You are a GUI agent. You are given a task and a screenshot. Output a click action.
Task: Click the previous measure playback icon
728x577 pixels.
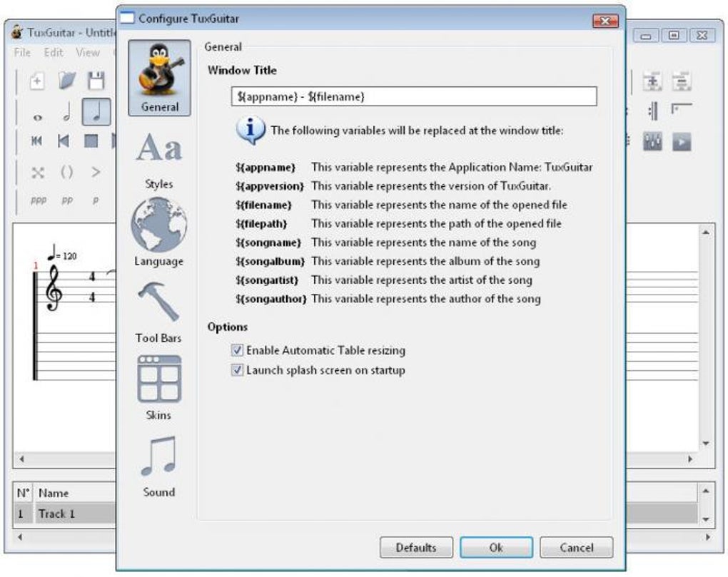click(64, 141)
